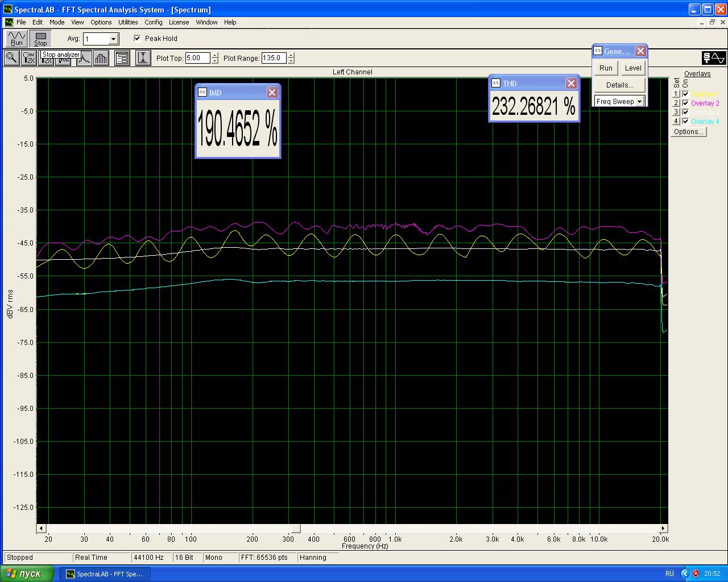728x582 pixels.
Task: Switch to line graph spectrum view
Action: (84, 57)
